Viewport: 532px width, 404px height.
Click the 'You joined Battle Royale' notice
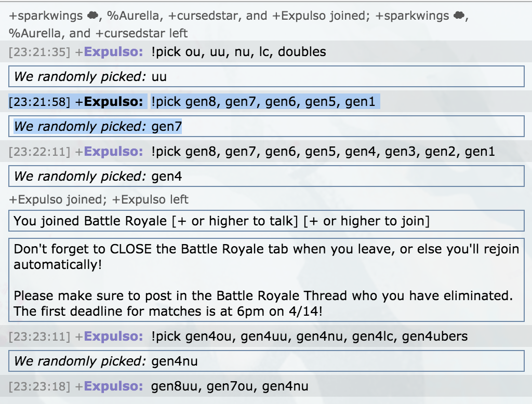pos(267,221)
